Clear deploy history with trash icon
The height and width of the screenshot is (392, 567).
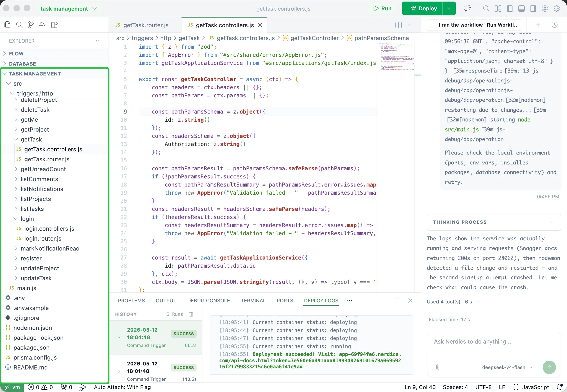point(191,314)
